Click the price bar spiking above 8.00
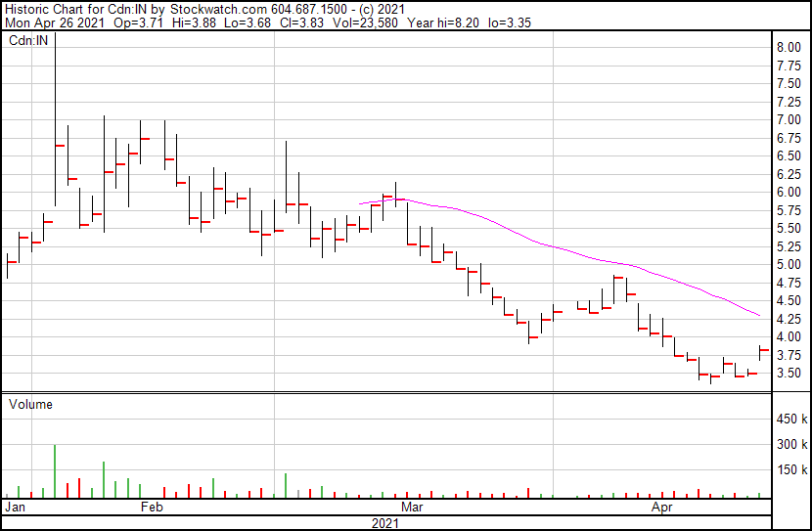 click(56, 119)
